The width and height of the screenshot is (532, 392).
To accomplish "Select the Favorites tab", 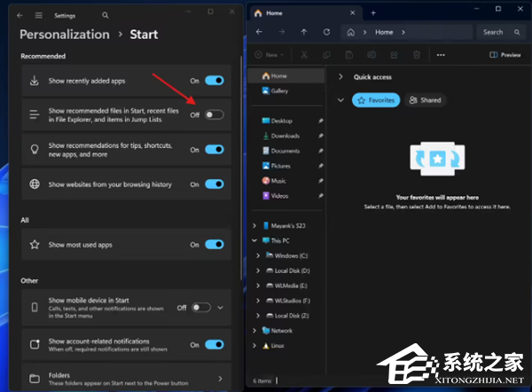I will tap(375, 100).
